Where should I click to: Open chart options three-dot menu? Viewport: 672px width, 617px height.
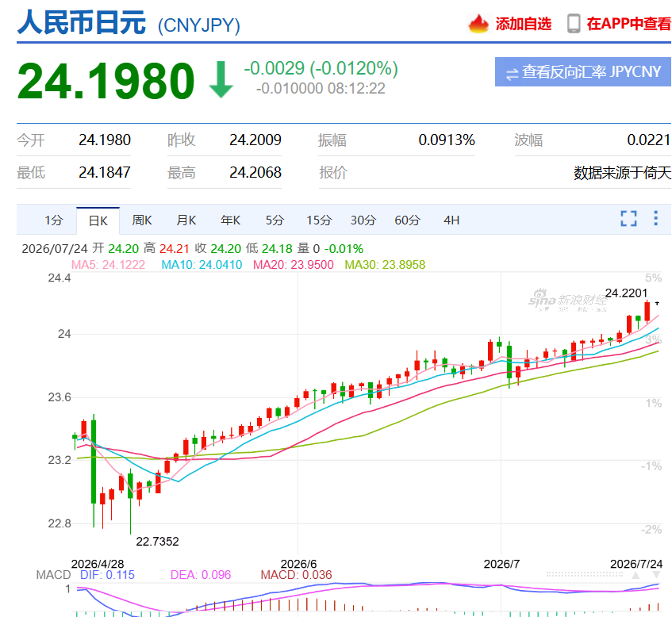[655, 218]
